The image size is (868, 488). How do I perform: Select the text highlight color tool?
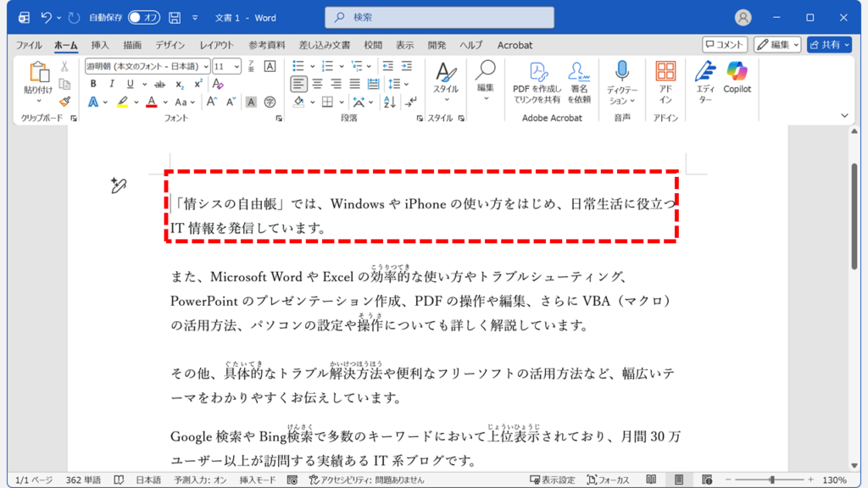[x=123, y=101]
